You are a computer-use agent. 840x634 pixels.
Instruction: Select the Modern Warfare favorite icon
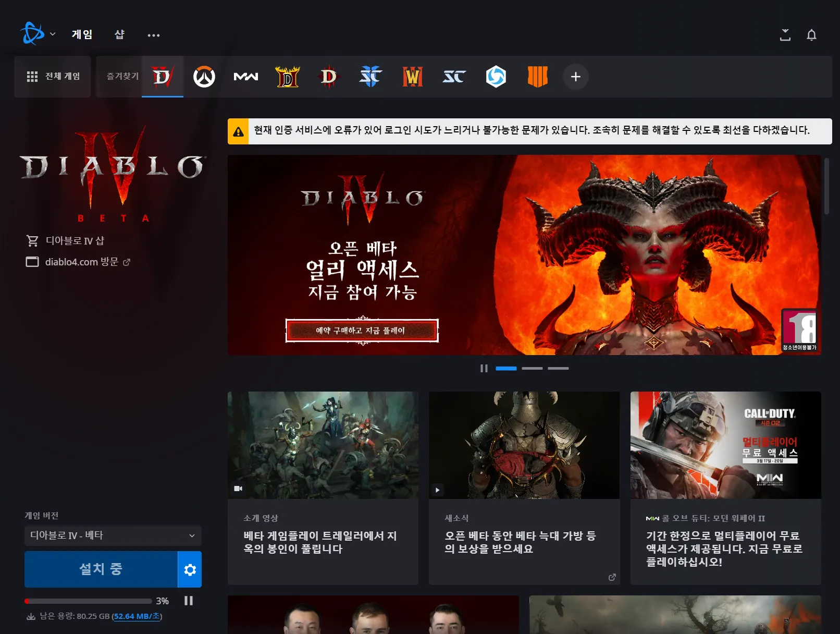pos(245,77)
